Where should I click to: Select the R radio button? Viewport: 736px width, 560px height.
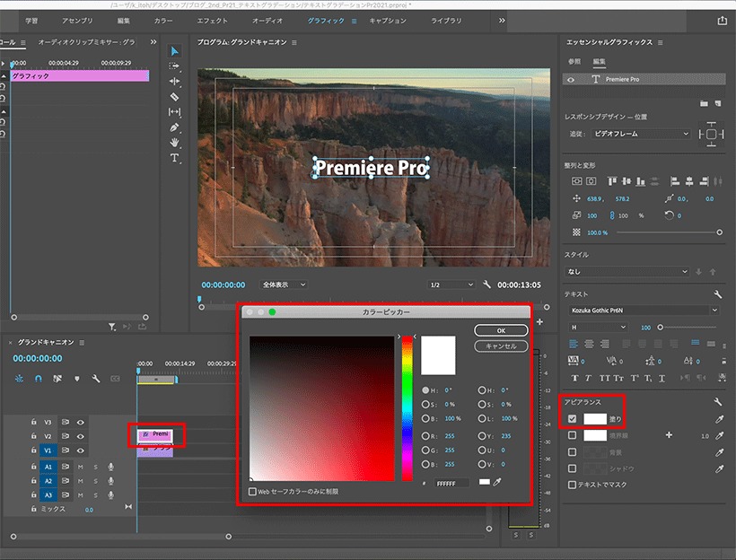(425, 436)
